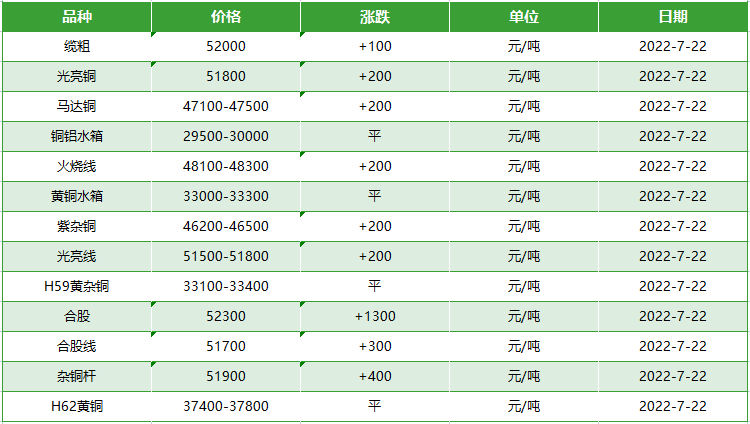Viewport: 750px width, 424px height.
Task: Select the 合股线 price 51700
Action: 226,346
